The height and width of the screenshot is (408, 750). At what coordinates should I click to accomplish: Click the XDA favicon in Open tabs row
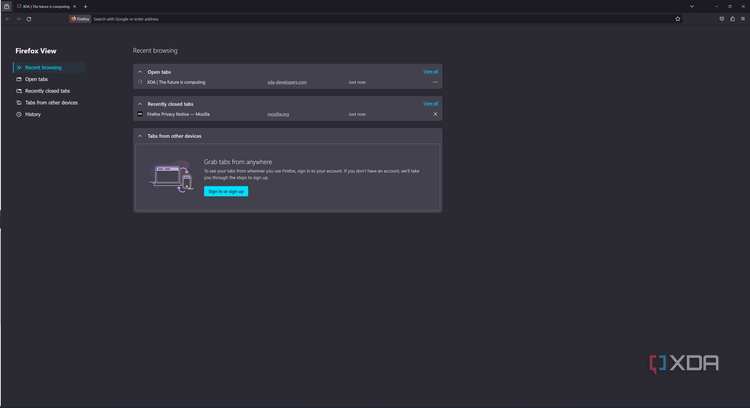click(140, 82)
